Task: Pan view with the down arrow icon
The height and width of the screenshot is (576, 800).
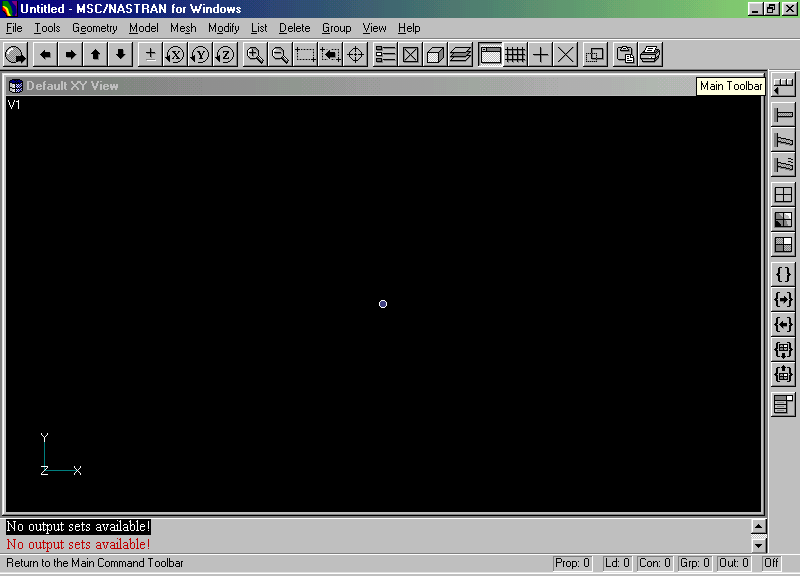Action: tap(120, 55)
